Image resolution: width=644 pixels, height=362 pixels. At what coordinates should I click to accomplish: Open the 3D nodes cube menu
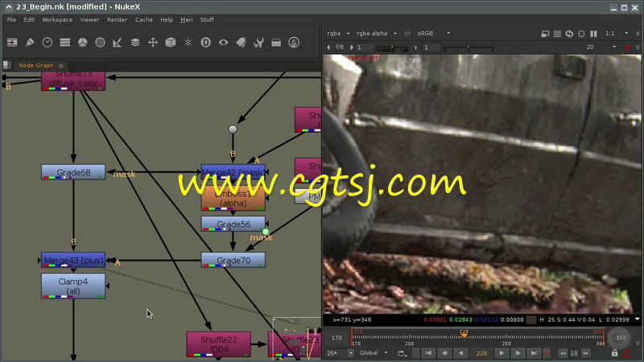point(171,43)
